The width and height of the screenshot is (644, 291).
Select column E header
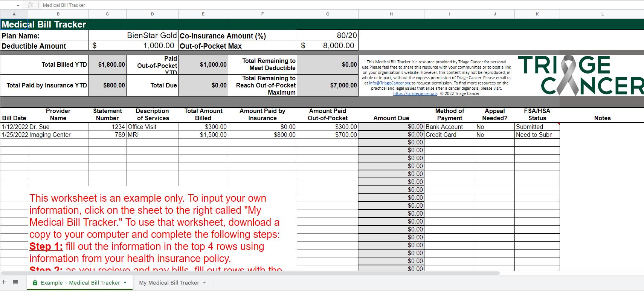click(203, 14)
